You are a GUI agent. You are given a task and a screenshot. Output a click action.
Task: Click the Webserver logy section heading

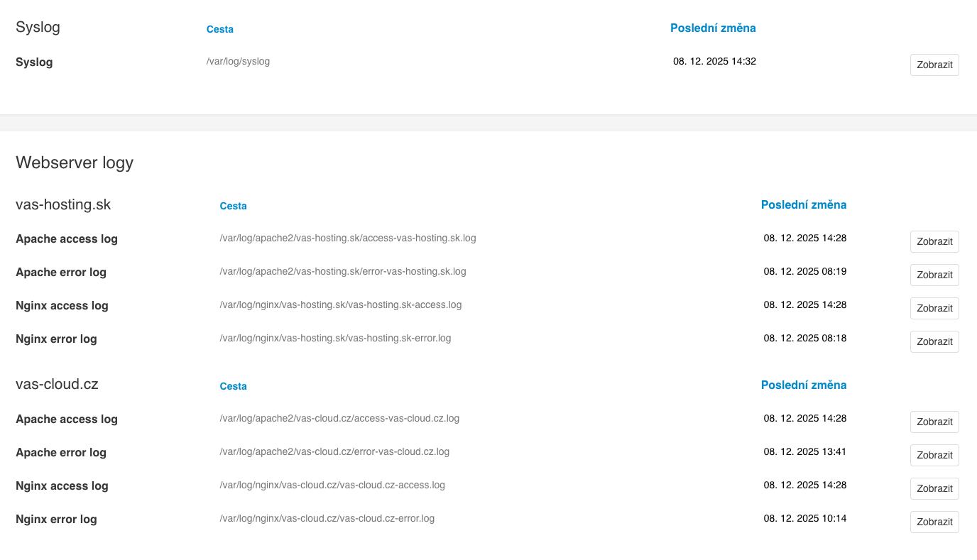pyautogui.click(x=75, y=163)
